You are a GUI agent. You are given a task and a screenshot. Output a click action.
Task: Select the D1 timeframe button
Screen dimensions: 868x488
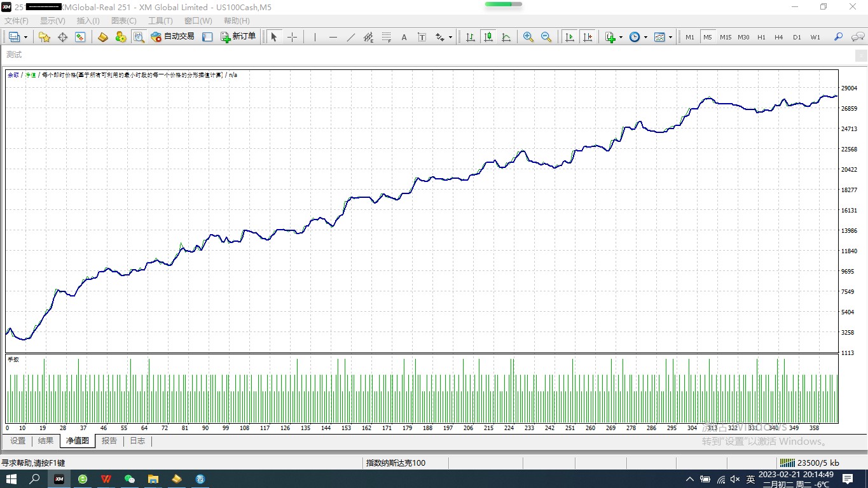click(797, 37)
